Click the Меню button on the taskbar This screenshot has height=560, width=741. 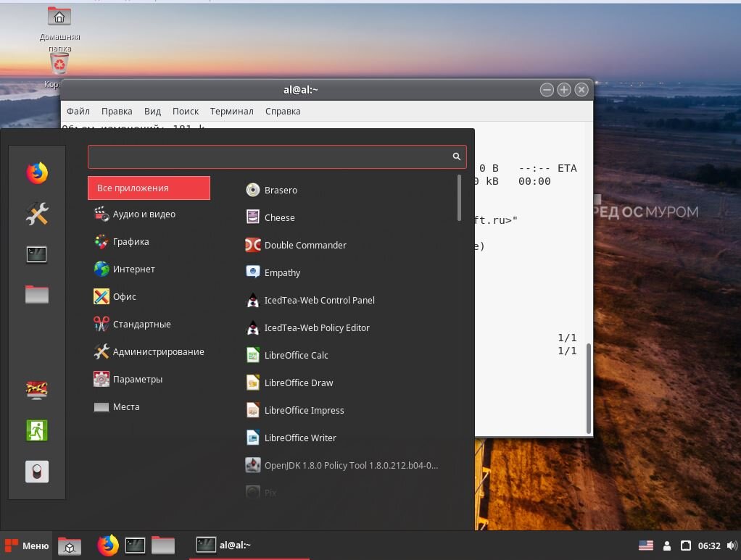[26, 546]
